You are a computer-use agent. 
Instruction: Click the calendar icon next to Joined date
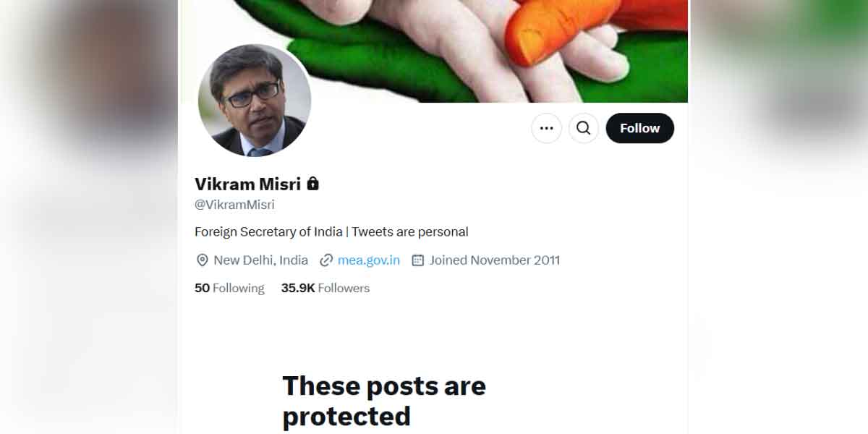point(417,260)
